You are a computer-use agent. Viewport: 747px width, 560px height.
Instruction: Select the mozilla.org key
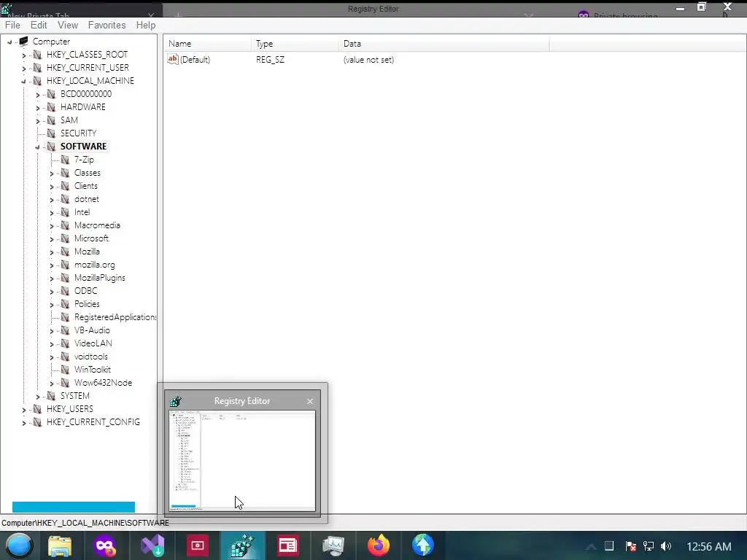pos(94,265)
